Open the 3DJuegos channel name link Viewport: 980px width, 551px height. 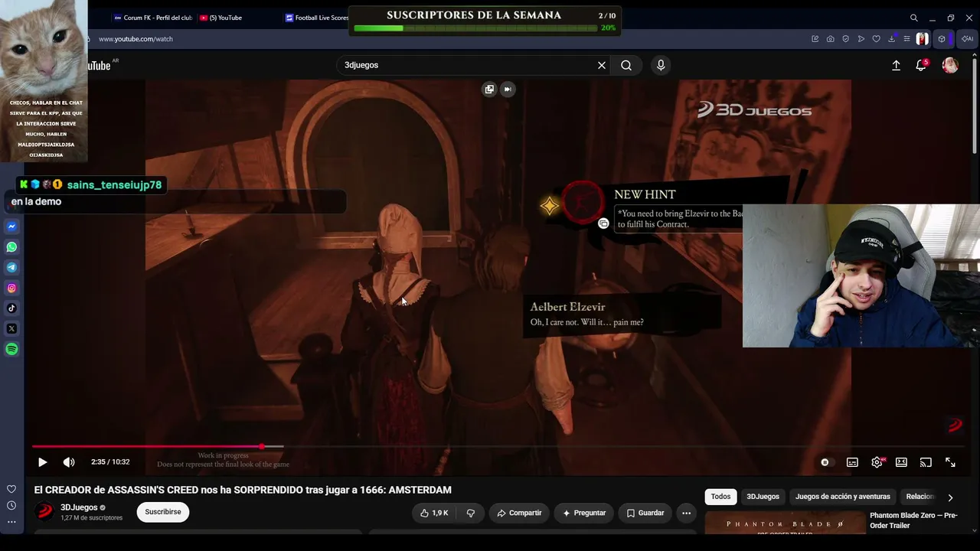[79, 507]
